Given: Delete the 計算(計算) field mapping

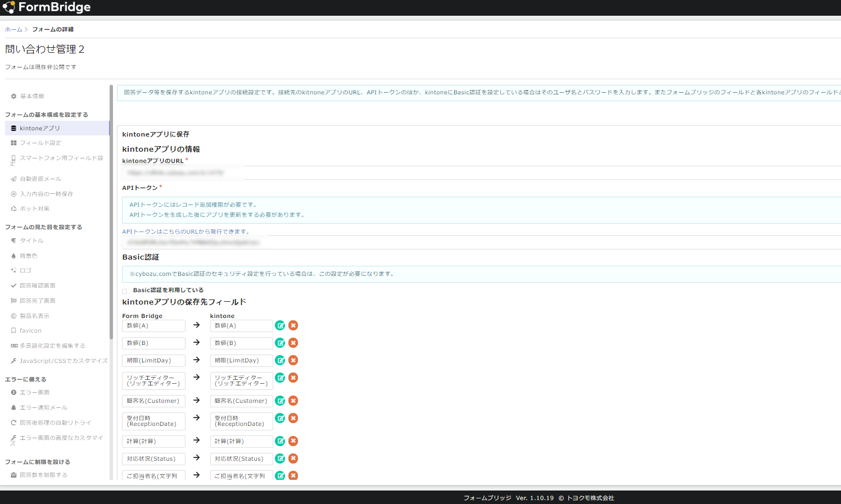Looking at the screenshot, I should pyautogui.click(x=293, y=441).
